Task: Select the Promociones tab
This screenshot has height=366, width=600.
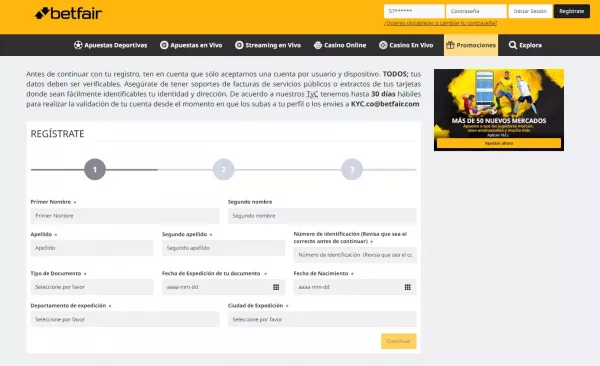Action: point(471,45)
